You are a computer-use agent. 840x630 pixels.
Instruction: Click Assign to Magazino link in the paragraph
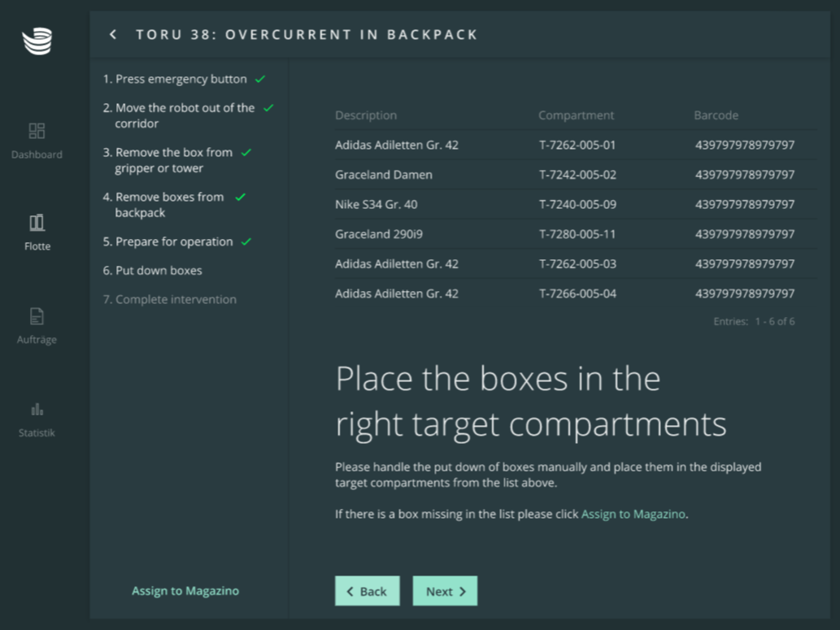pyautogui.click(x=633, y=515)
